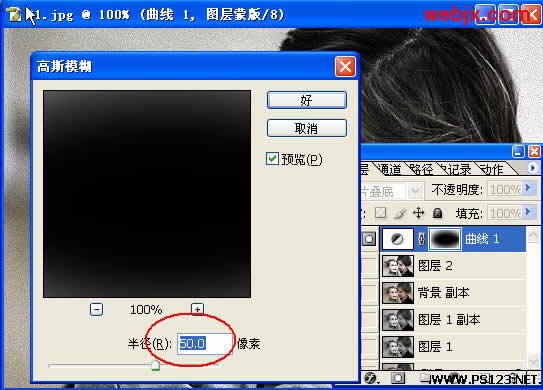Image resolution: width=543 pixels, height=390 pixels.
Task: Open the blend mode dropdown in layers panel
Action: point(392,191)
